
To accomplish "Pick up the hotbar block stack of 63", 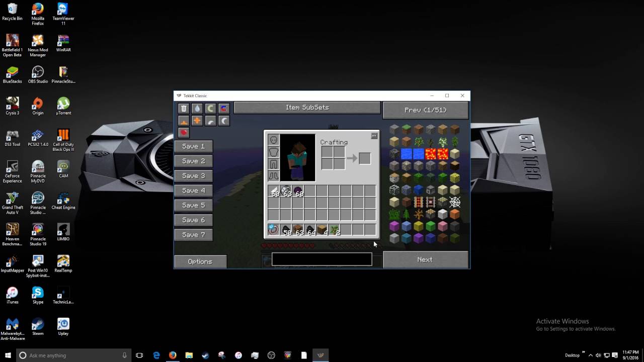I will [x=298, y=230].
